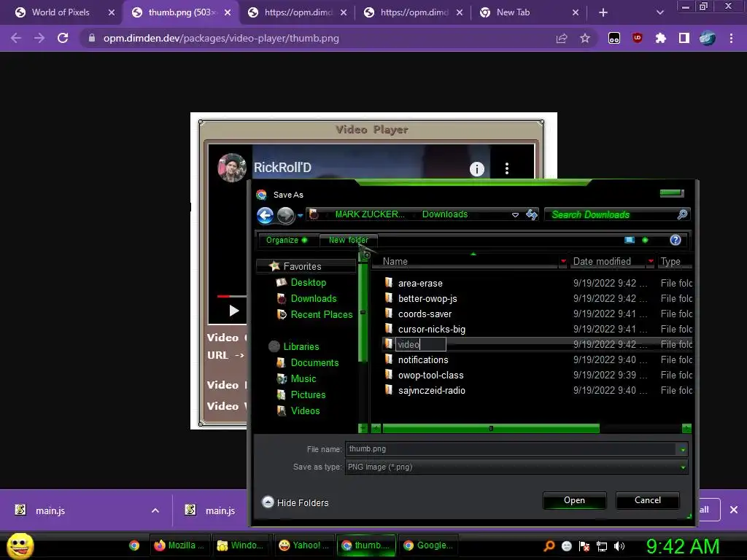747x560 pixels.
Task: Click the File name input field
Action: (510, 449)
